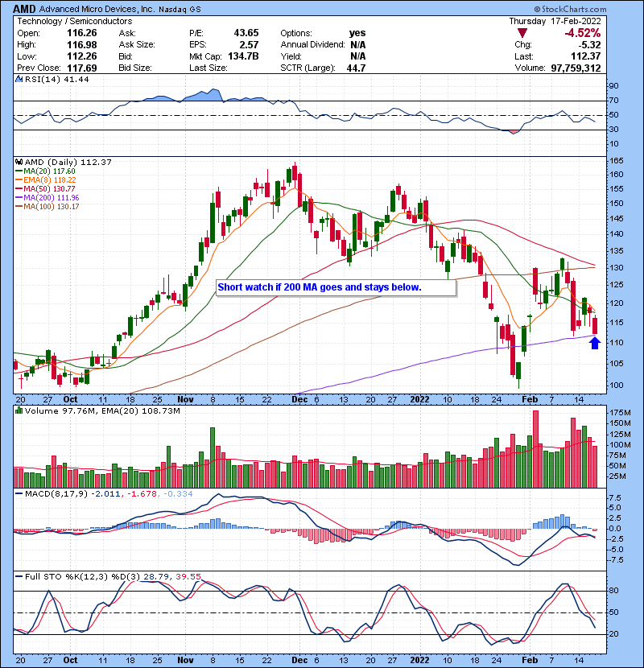Click the volume bars icon beside Volume label
The image size is (644, 668).
(19, 410)
